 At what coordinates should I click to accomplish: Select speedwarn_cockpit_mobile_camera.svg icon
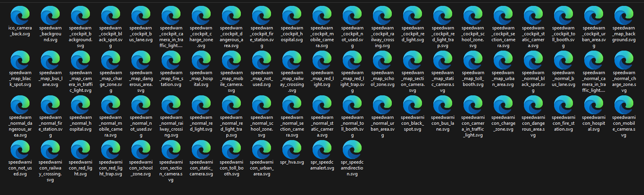pyautogui.click(x=322, y=15)
